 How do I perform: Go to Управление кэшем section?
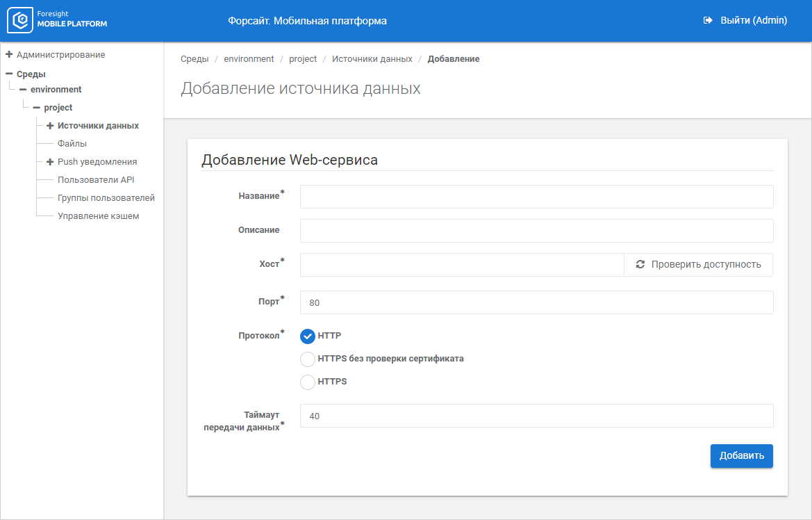(x=99, y=216)
